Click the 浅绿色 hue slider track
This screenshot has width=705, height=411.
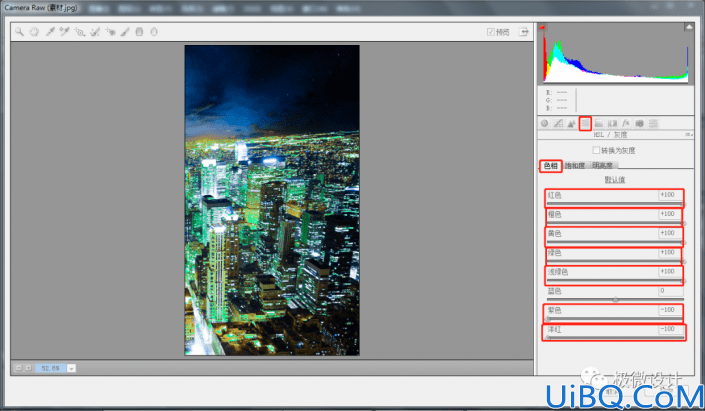(x=615, y=281)
